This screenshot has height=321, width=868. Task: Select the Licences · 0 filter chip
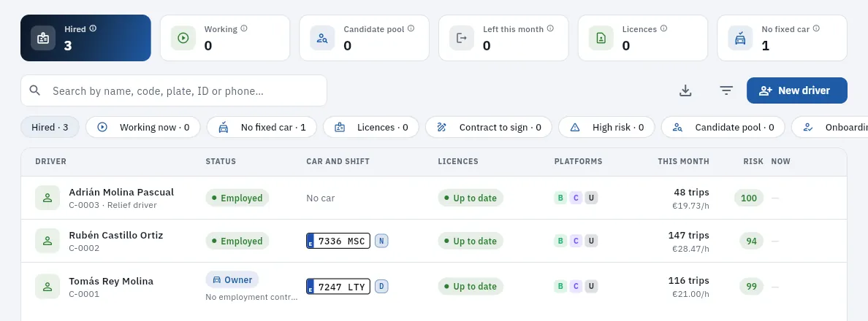tap(371, 127)
